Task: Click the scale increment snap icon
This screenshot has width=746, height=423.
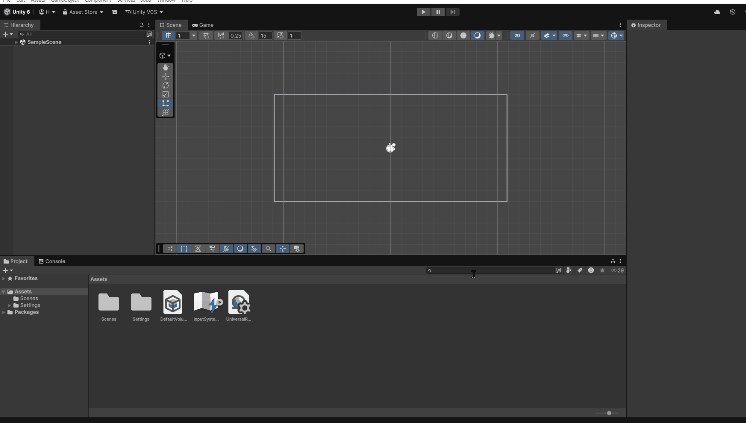Action: (280, 35)
